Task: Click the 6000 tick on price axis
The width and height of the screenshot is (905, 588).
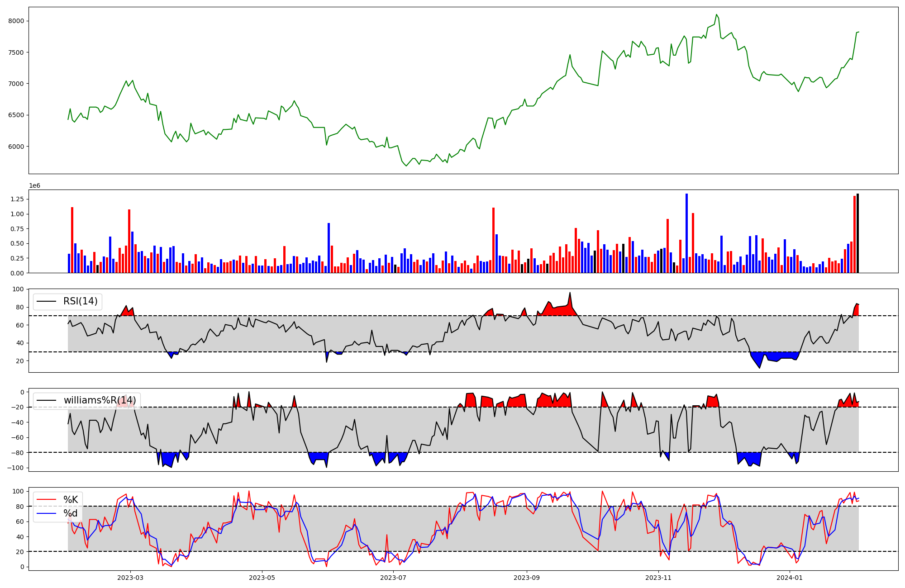Action: 16,147
